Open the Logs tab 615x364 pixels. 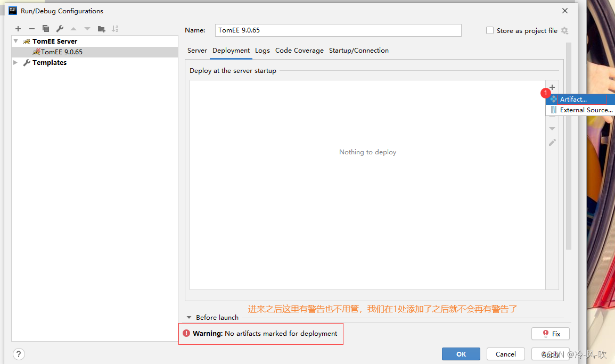point(263,51)
